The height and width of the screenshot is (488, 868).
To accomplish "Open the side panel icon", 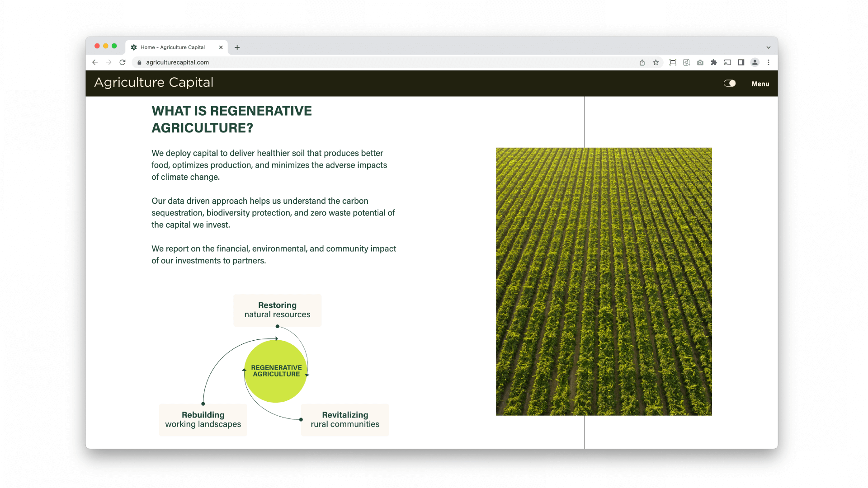I will (x=741, y=62).
